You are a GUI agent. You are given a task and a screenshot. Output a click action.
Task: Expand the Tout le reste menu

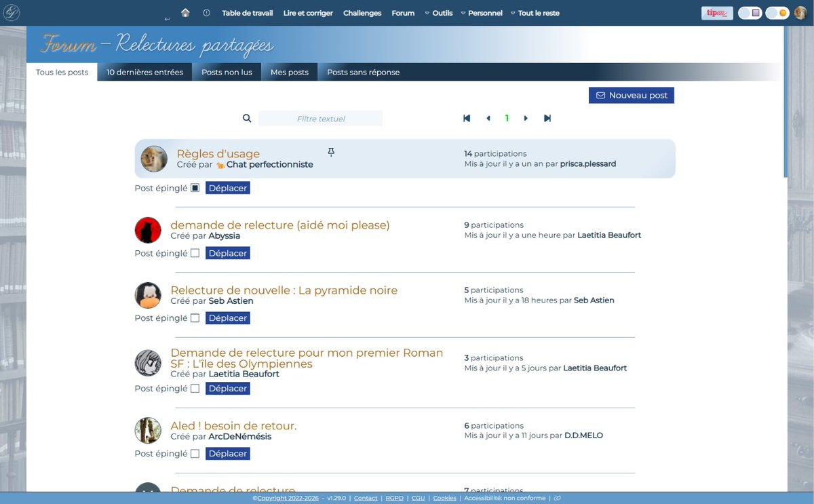535,13
